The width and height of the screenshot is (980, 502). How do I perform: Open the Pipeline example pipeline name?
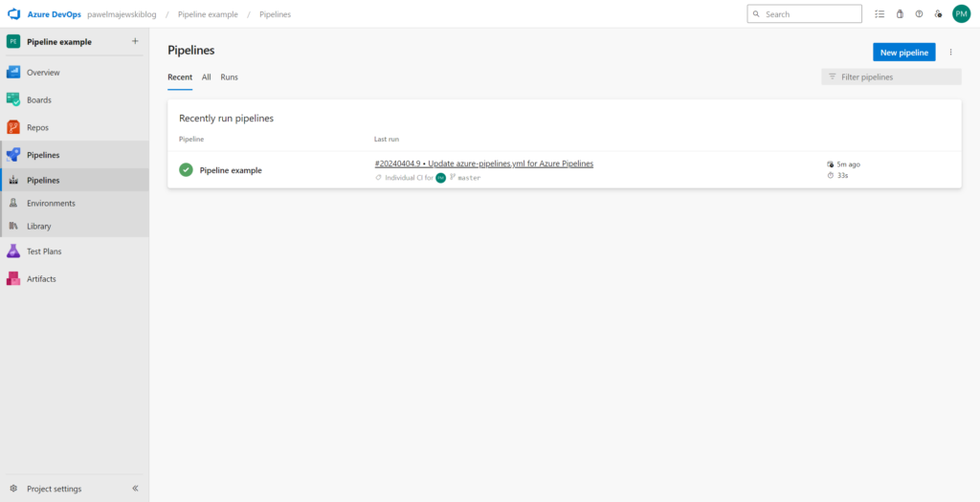coord(231,170)
